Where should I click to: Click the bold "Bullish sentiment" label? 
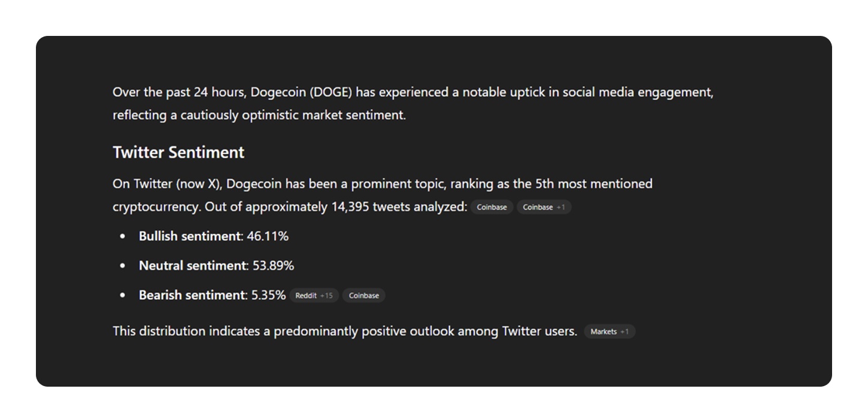pyautogui.click(x=189, y=236)
